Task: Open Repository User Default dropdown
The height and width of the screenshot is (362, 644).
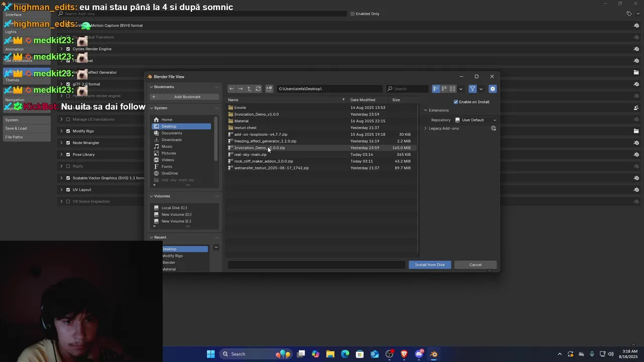Action: (x=475, y=120)
